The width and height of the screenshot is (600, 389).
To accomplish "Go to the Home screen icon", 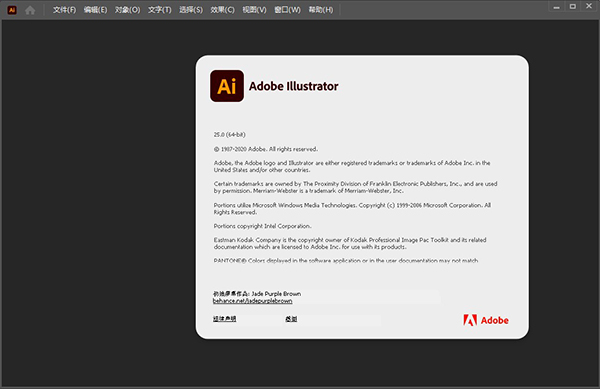I will (30, 10).
